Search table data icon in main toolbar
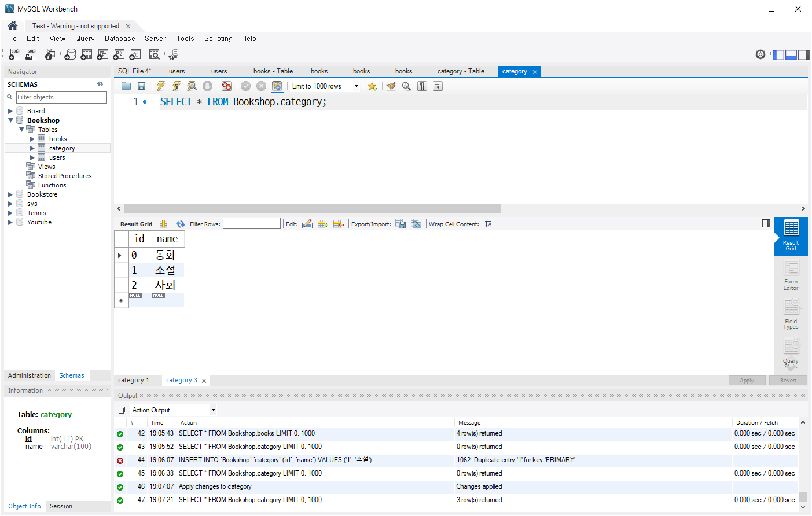This screenshot has width=812, height=516. coord(155,54)
